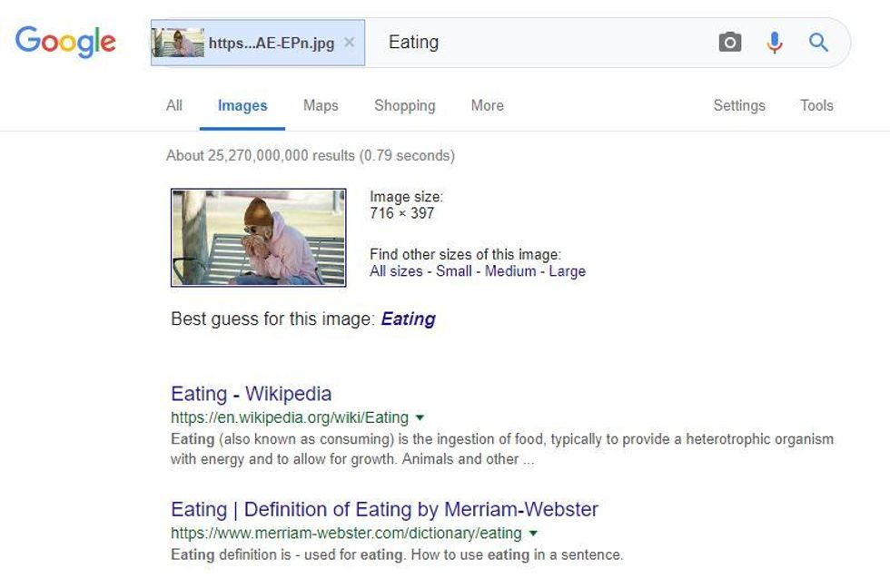Show All sizes of this image
The width and height of the screenshot is (890, 588).
396,271
